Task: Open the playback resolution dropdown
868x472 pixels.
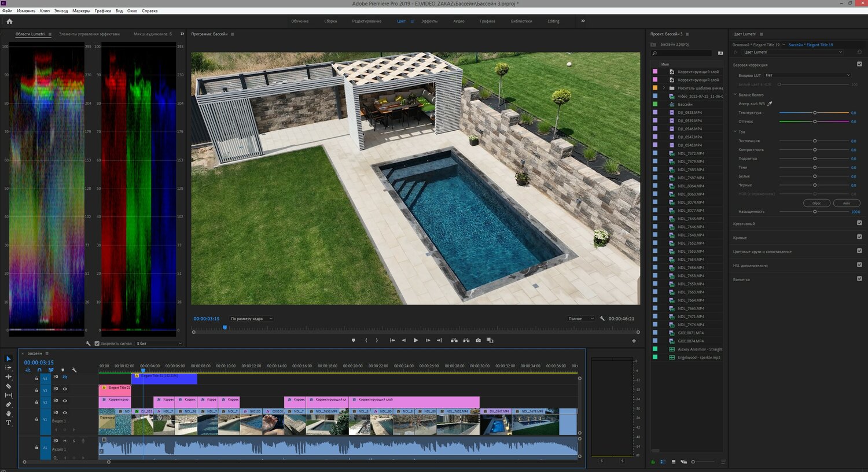Action: tap(581, 319)
